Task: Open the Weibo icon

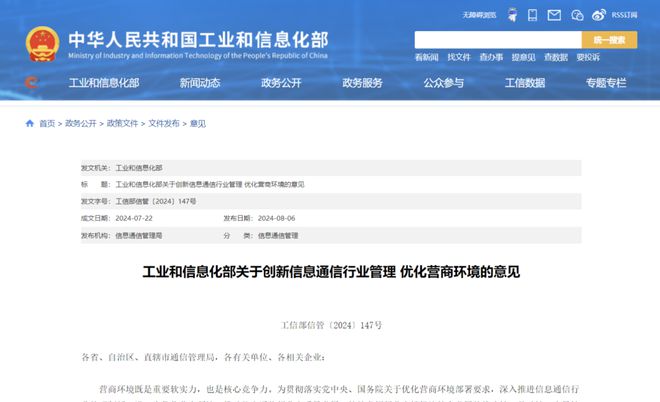Action: (x=599, y=15)
